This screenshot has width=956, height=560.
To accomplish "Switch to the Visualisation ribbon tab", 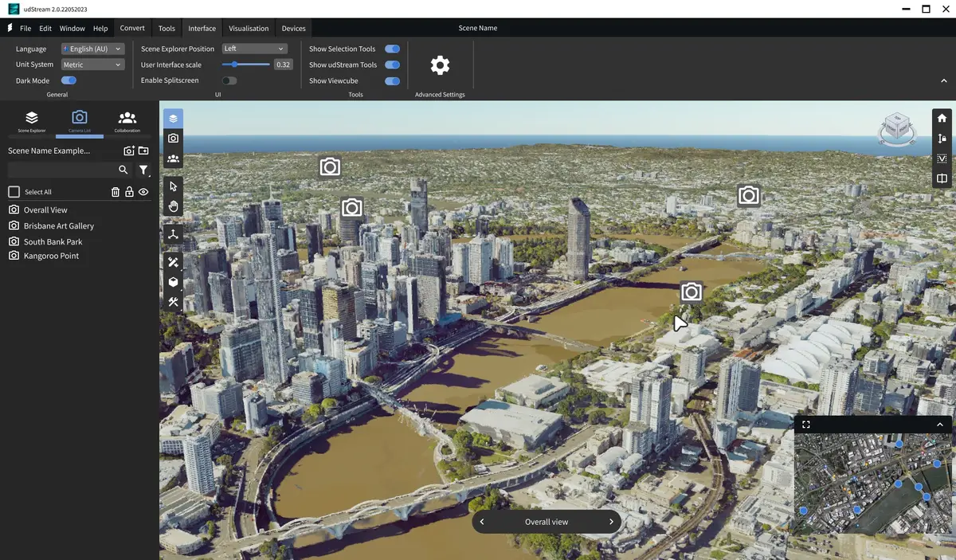I will (x=249, y=28).
